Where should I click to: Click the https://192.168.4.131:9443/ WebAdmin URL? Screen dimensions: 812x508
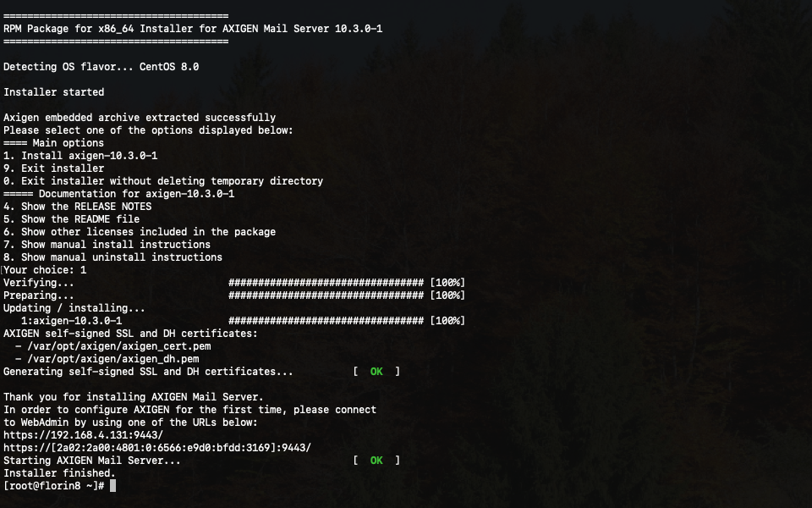(x=83, y=435)
